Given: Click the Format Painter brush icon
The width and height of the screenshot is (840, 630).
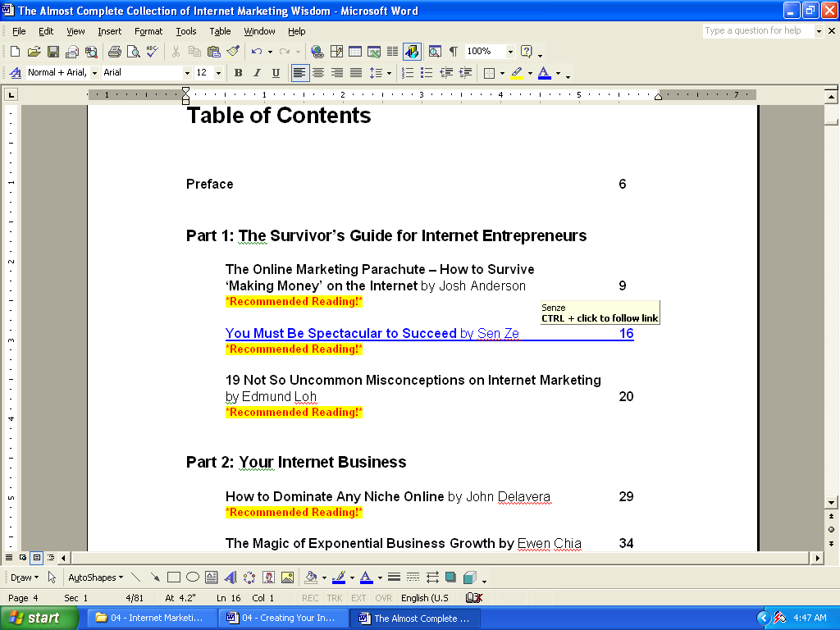Looking at the screenshot, I should [234, 52].
